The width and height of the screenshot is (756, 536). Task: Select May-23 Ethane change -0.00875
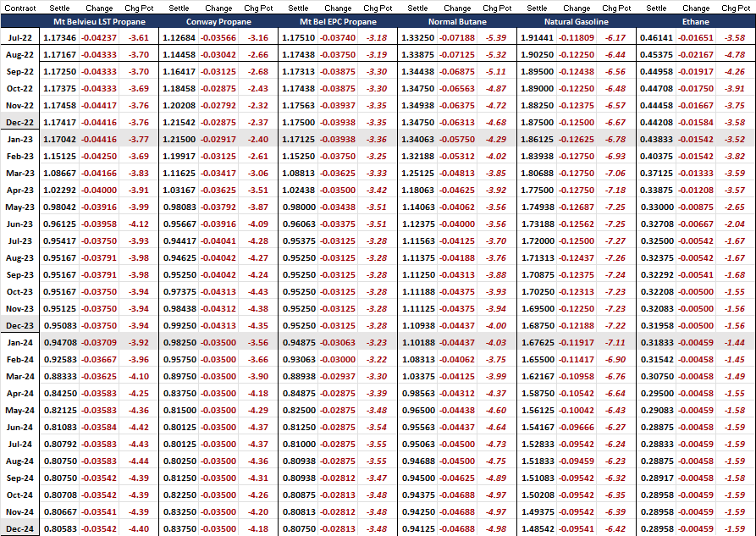click(696, 207)
